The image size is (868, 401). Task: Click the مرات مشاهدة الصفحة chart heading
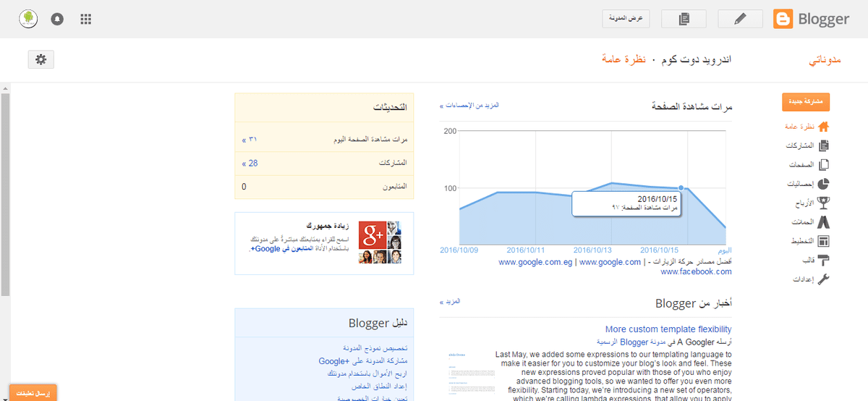coord(692,106)
